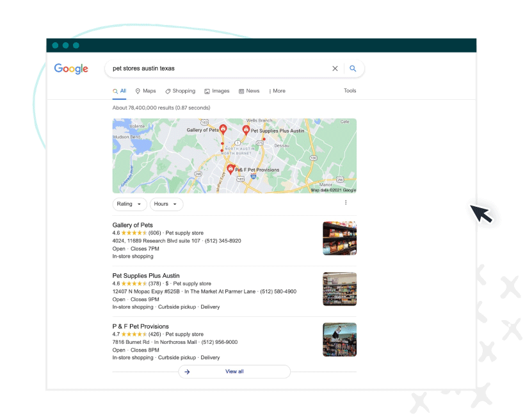
Task: Click 'Closes 9PM' under Pet Supplies Plus
Action: pyautogui.click(x=145, y=300)
